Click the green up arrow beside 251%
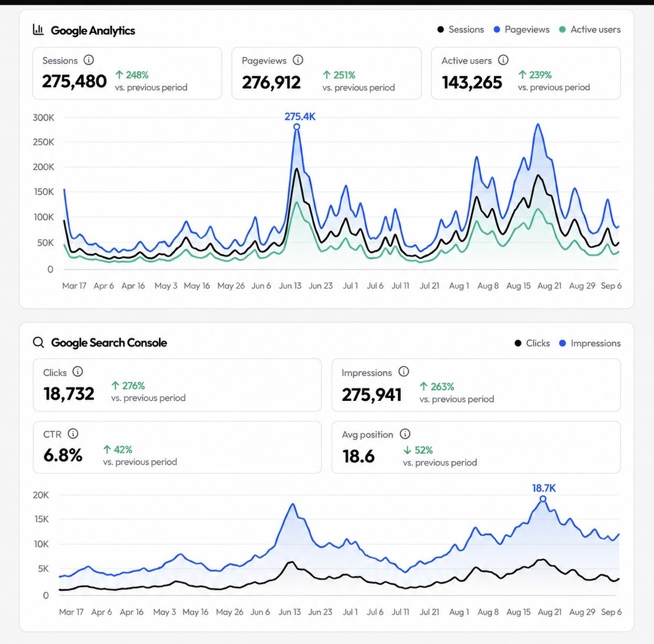654x644 pixels. [x=327, y=75]
